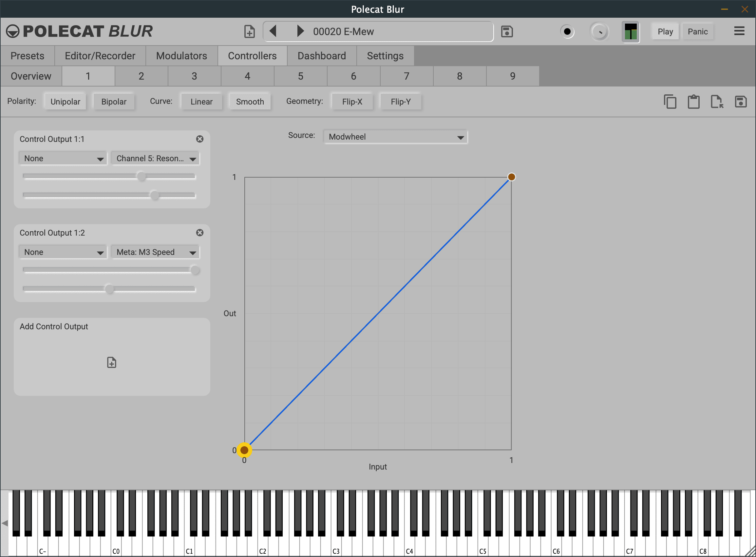Open the hamburger menu
This screenshot has width=756, height=557.
[x=739, y=31]
